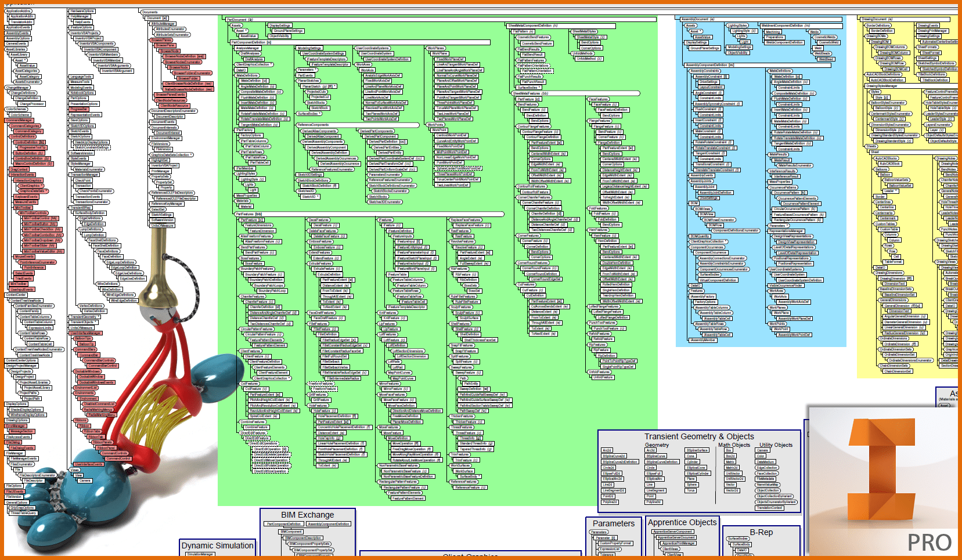The width and height of the screenshot is (962, 560).
Task: Select the BrowserPane node under Documents
Action: click(164, 45)
